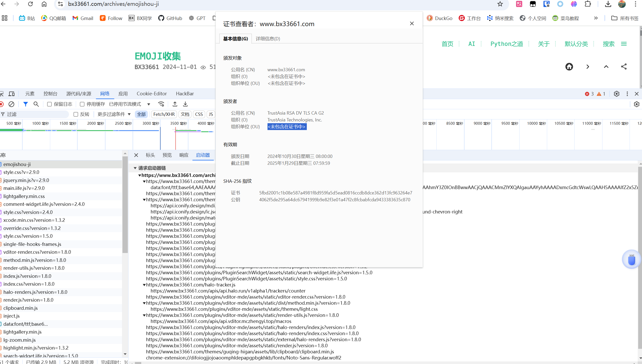642x364 pixels.
Task: Close the request details pane
Action: [x=136, y=155]
